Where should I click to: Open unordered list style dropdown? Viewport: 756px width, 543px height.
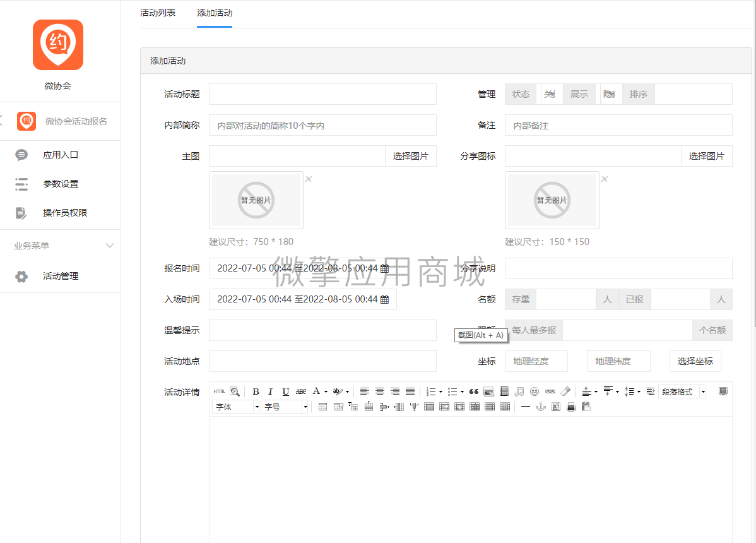pyautogui.click(x=462, y=391)
